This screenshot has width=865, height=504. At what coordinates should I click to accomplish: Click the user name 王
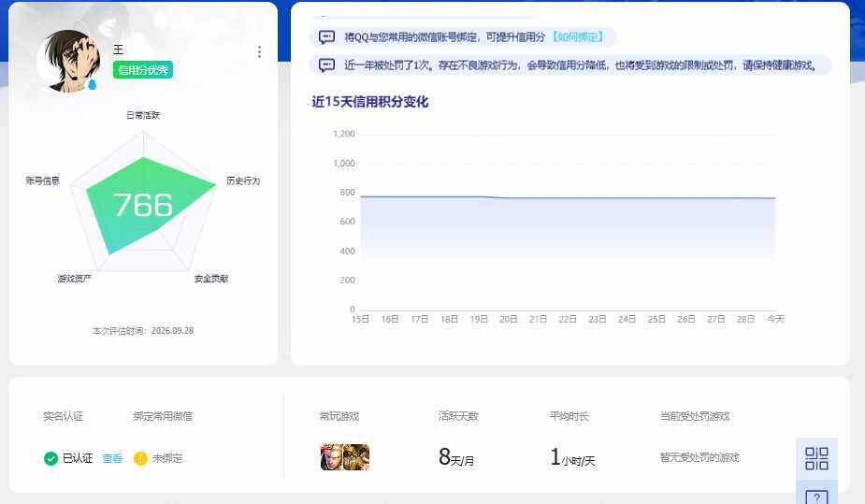pos(119,50)
